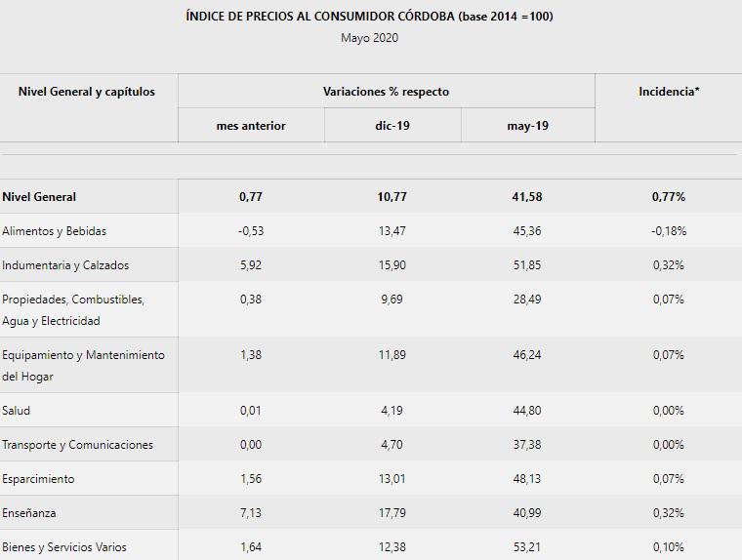This screenshot has width=742, height=560.
Task: Click Equipamiento row incidencia 0,07%
Action: click(669, 355)
